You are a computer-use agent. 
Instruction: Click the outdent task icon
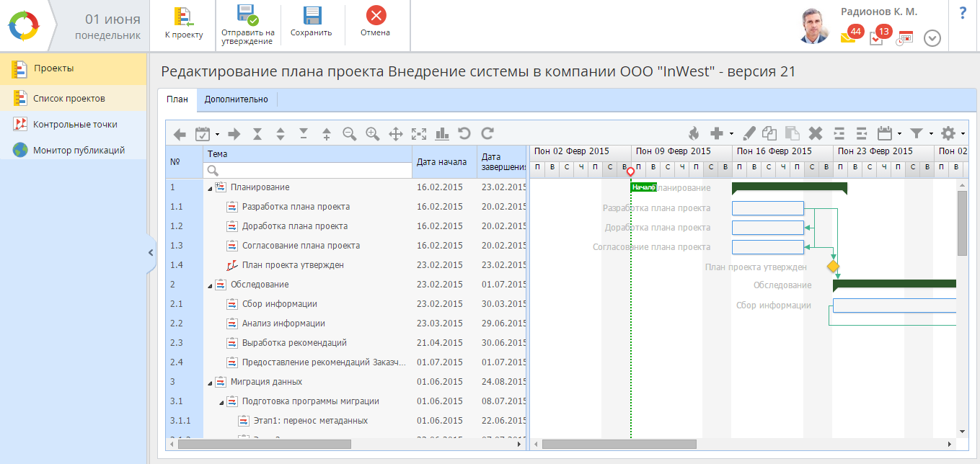(861, 133)
